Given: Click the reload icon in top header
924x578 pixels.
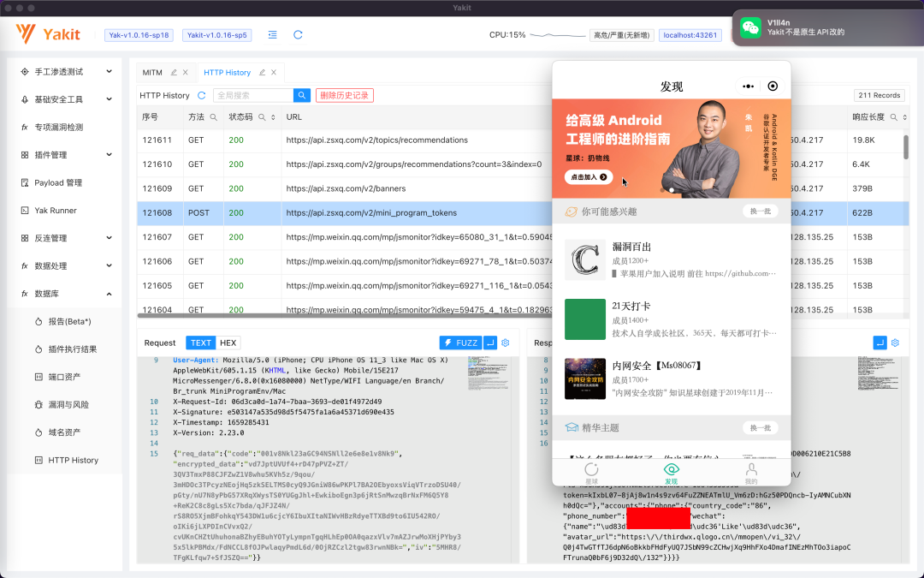Looking at the screenshot, I should [299, 35].
